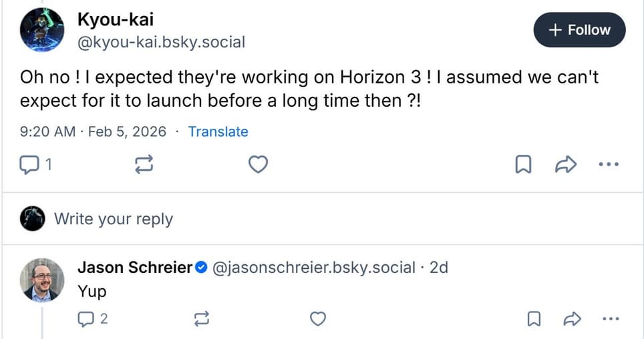Open more options on Jason Schreier's reply
644x339 pixels.
tap(611, 320)
